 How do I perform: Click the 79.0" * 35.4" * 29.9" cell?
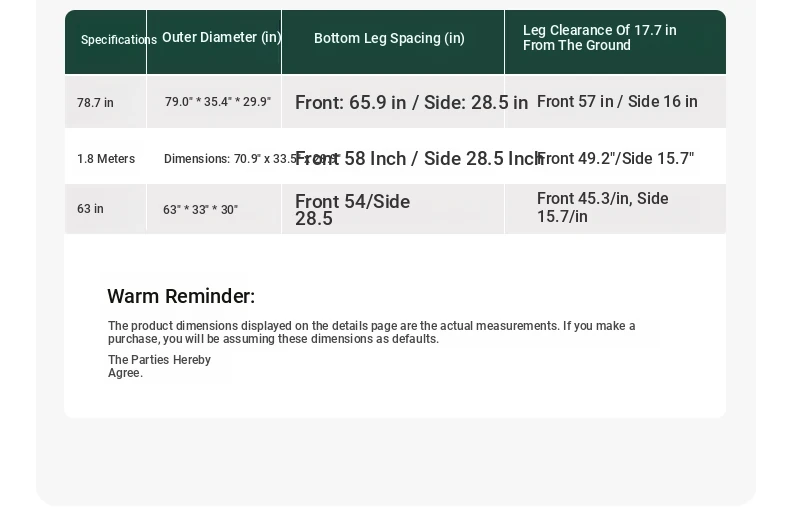coord(218,102)
